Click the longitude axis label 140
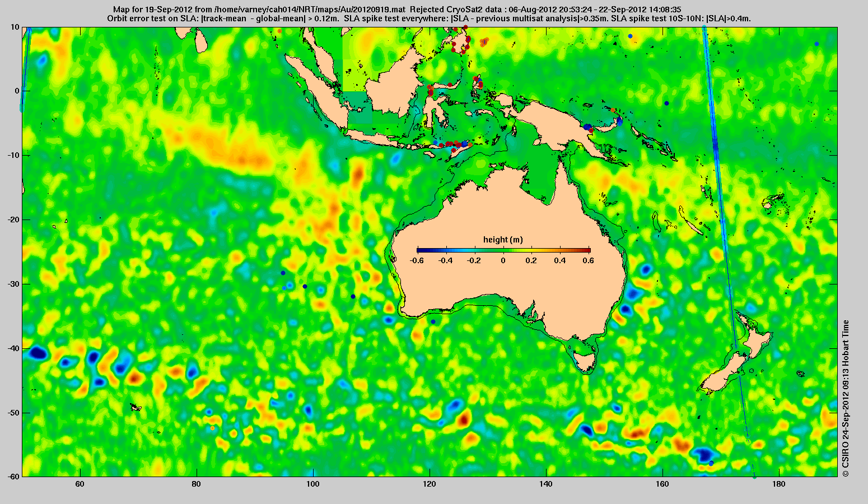Image resolution: width=868 pixels, height=504 pixels. pyautogui.click(x=546, y=484)
